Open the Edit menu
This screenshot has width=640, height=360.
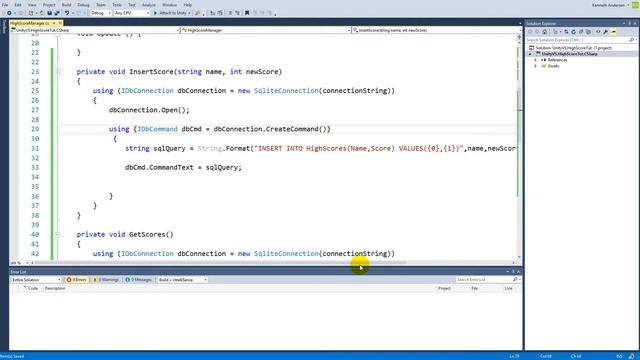(x=18, y=5)
